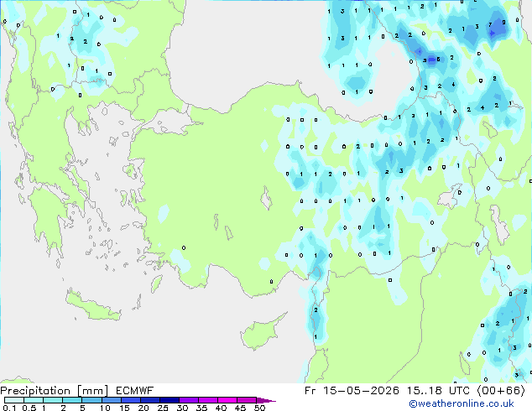This screenshot has width=532, height=411.
Task: Select the 25–30 mm dark navy swatch
Action: point(170,400)
